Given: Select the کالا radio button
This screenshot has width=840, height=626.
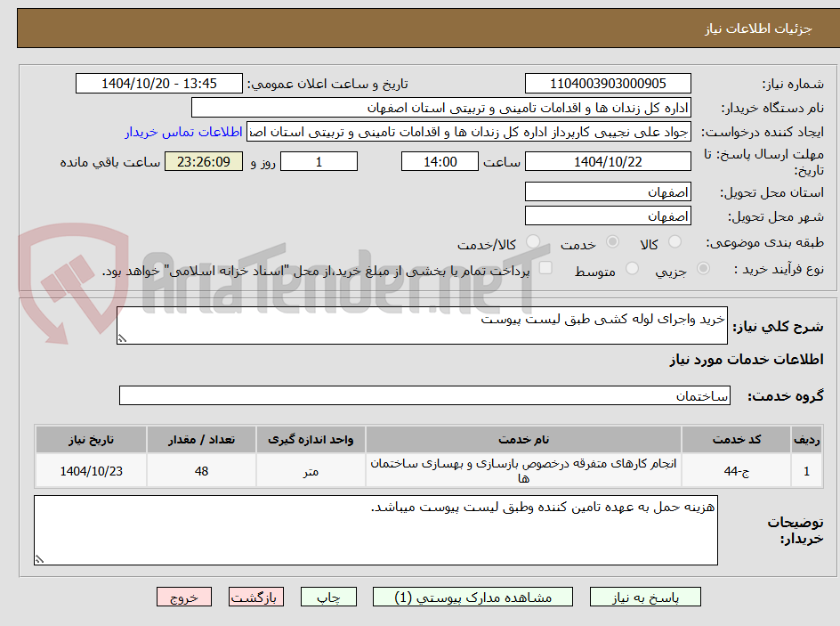Looking at the screenshot, I should (x=675, y=242).
